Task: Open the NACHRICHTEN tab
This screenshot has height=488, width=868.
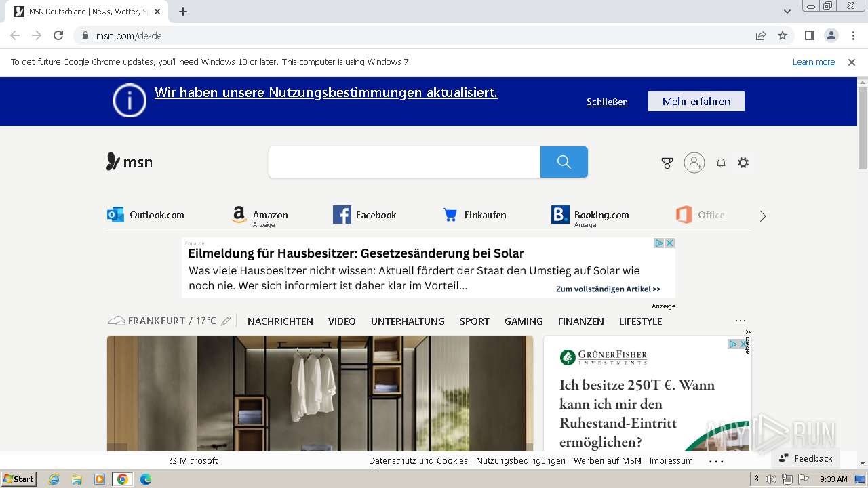Action: click(280, 321)
